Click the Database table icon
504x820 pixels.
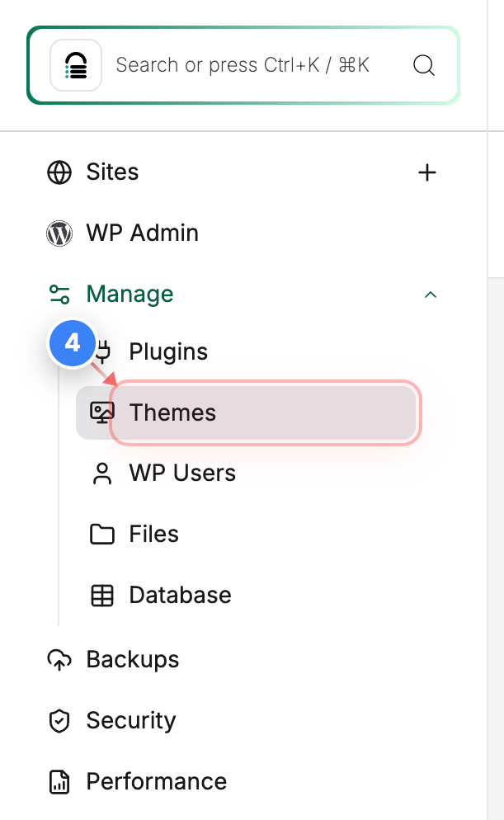[x=101, y=595]
